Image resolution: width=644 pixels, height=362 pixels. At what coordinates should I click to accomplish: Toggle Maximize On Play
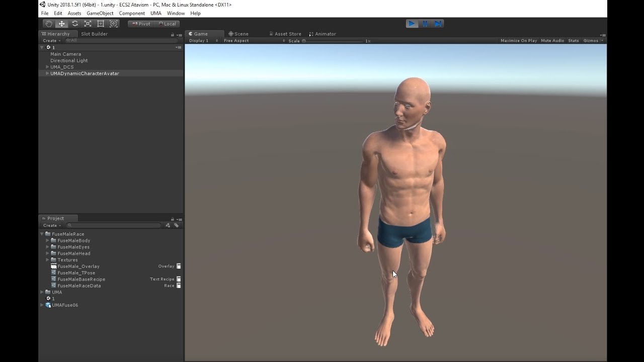point(519,41)
